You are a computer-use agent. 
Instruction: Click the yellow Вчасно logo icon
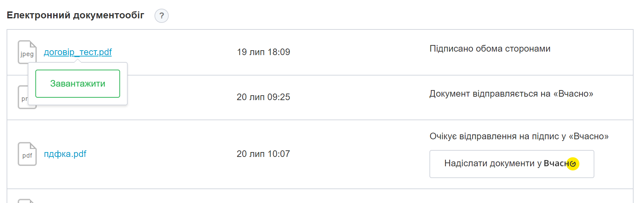(x=573, y=164)
